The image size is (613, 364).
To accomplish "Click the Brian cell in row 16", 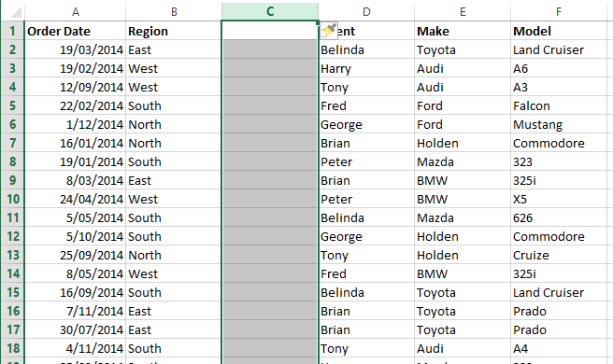I will [x=366, y=311].
